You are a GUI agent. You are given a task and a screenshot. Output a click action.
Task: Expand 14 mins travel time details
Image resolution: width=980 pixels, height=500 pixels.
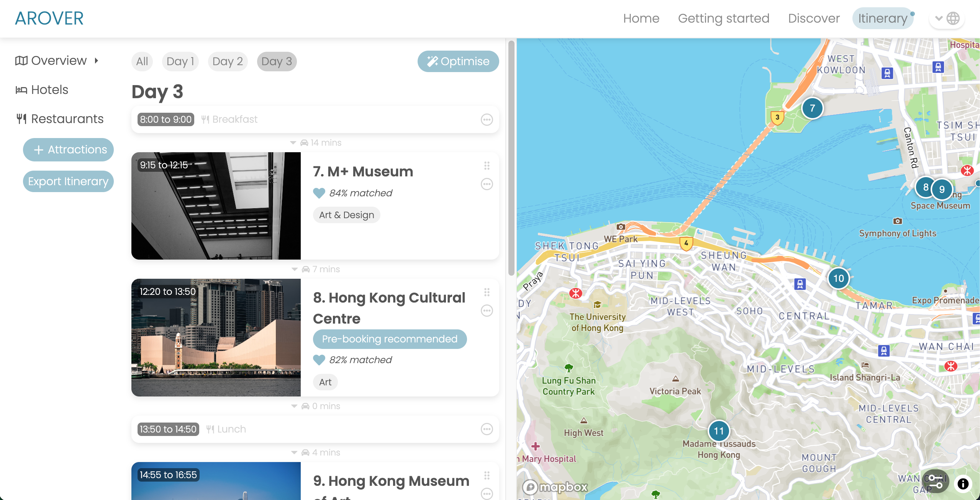click(293, 143)
